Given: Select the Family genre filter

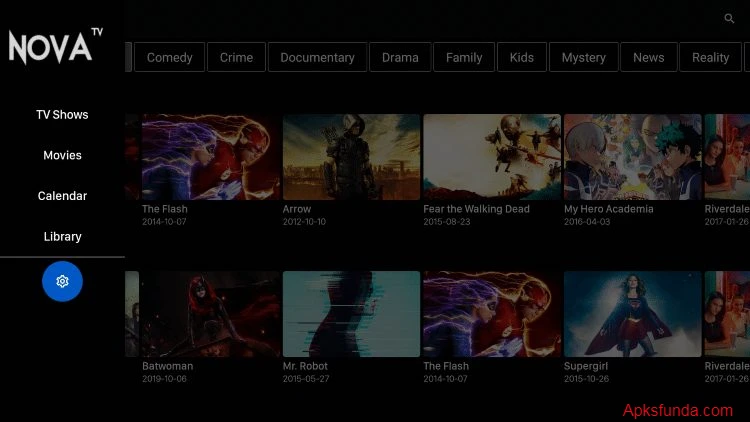Looking at the screenshot, I should tap(464, 57).
